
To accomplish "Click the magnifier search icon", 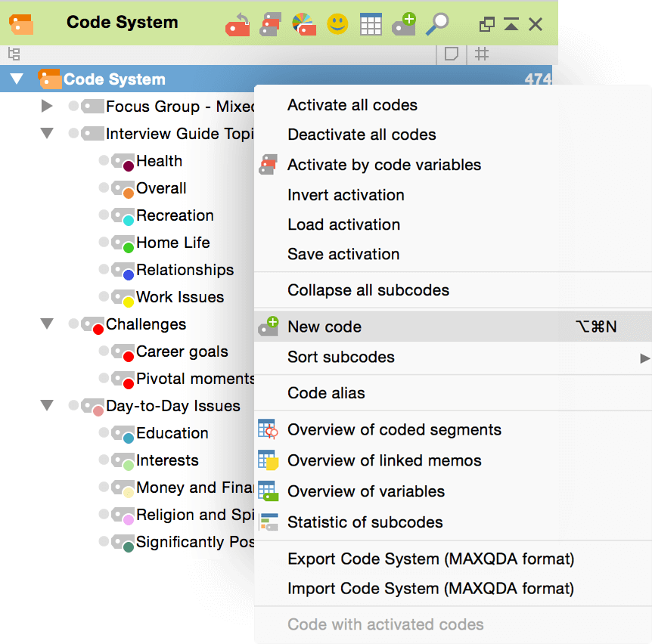I will [437, 24].
